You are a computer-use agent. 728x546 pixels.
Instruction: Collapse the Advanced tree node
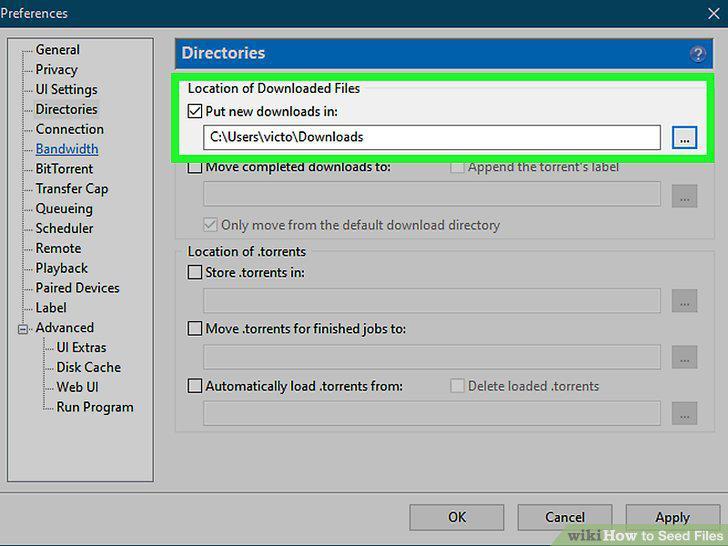(23, 329)
